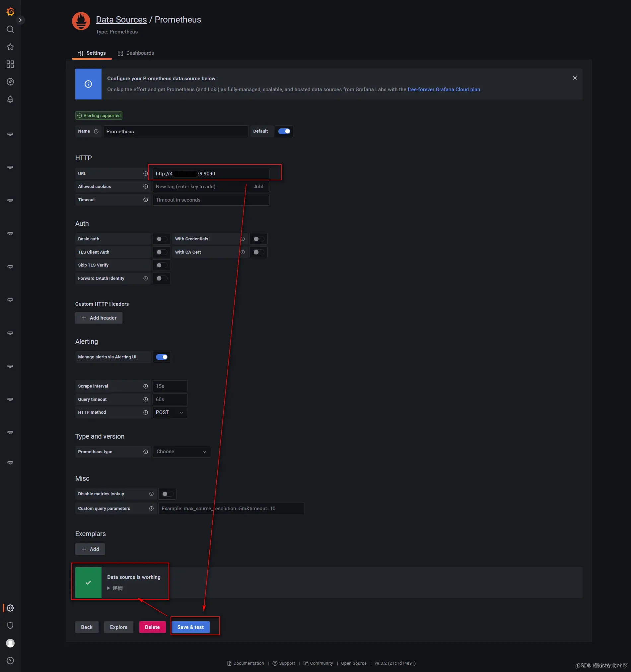Focus the Timeout in seconds field
This screenshot has height=672, width=631.
(211, 200)
